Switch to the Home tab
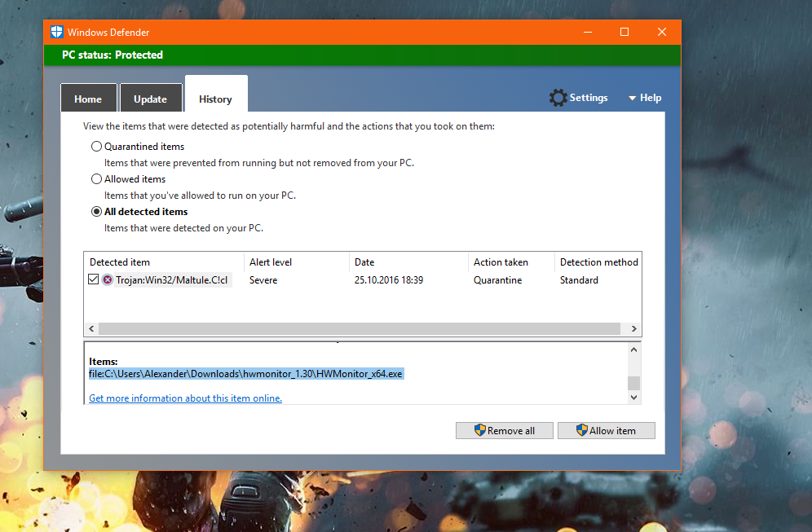 89,98
